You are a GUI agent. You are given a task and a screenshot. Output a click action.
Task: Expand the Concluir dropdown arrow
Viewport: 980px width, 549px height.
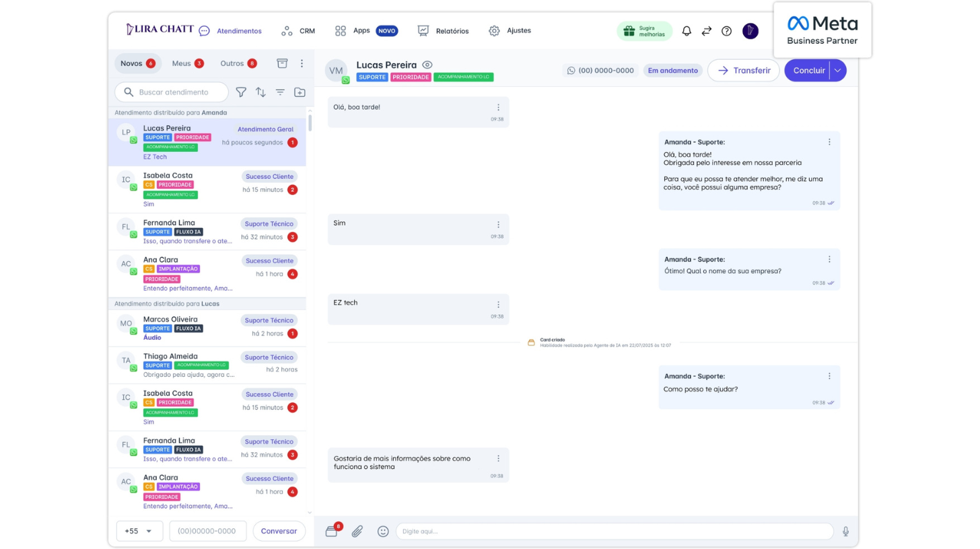click(837, 71)
